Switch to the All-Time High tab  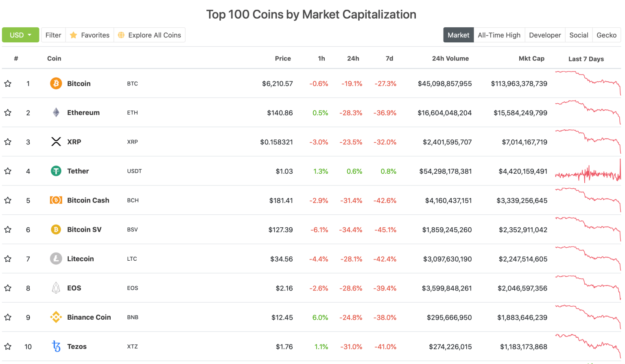coord(499,35)
